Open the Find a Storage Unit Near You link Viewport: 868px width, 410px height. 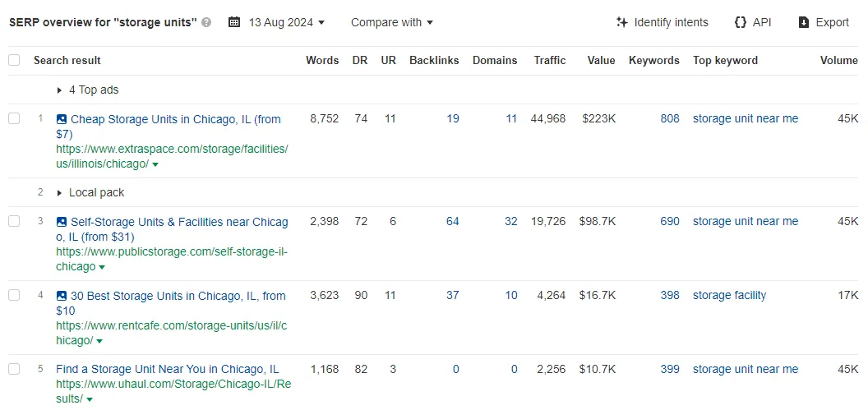click(167, 369)
